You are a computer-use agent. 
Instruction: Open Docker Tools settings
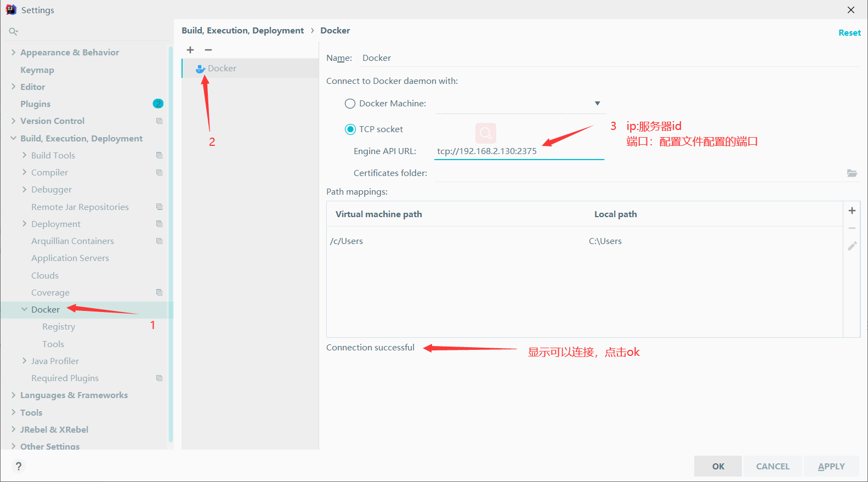coord(53,344)
